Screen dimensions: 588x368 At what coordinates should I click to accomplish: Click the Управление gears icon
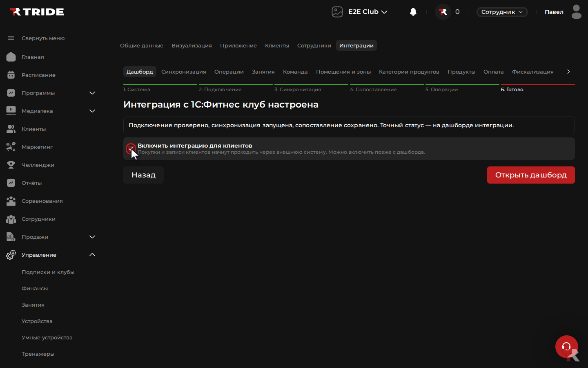(11, 255)
